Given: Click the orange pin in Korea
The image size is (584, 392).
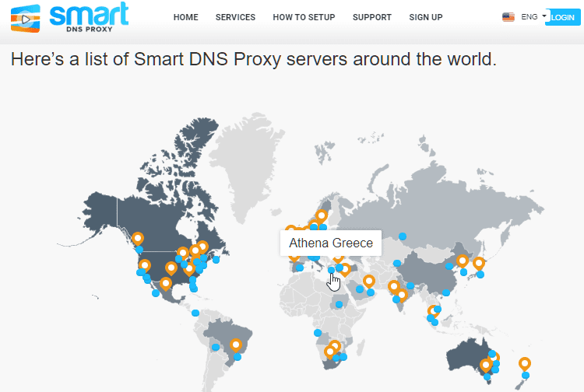Looking at the screenshot, I should click(x=463, y=261).
